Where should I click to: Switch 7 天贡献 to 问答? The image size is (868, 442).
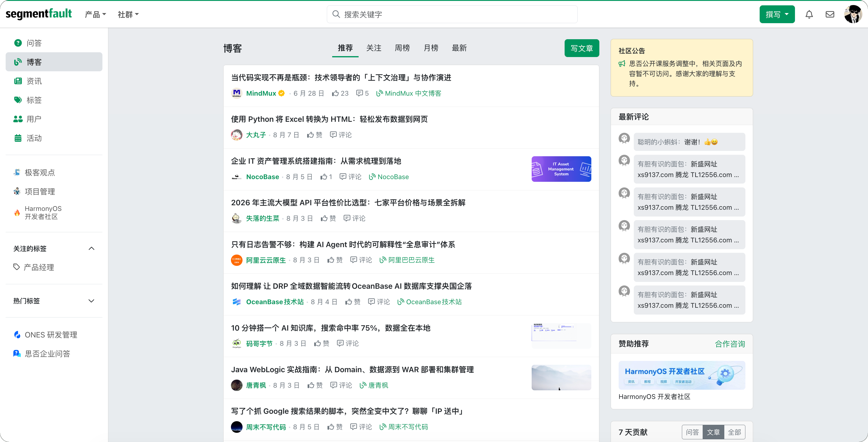pyautogui.click(x=693, y=432)
